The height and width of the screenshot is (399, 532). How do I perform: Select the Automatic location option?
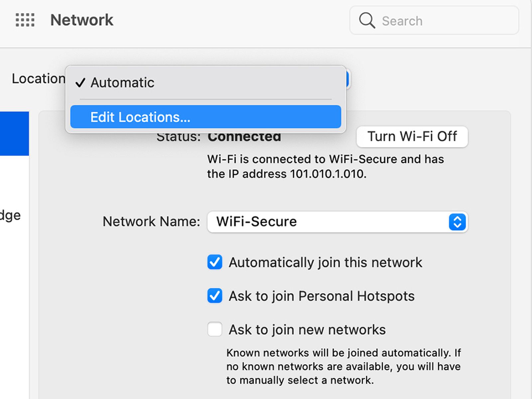pos(122,82)
